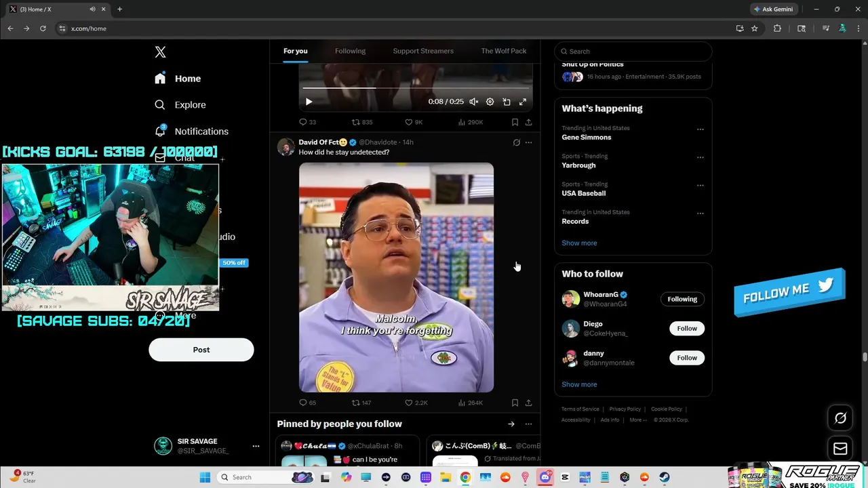The height and width of the screenshot is (488, 868).
Task: Open options for Pinned by people section
Action: pyautogui.click(x=528, y=424)
